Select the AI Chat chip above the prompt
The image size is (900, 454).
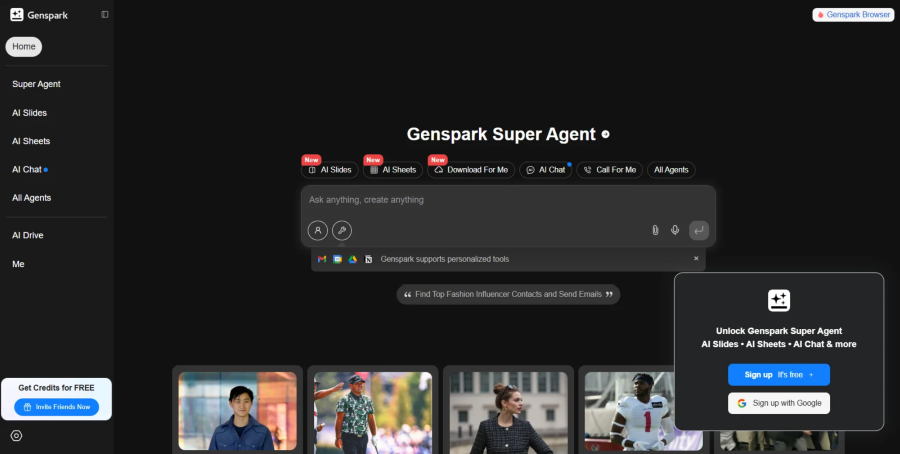pos(545,170)
